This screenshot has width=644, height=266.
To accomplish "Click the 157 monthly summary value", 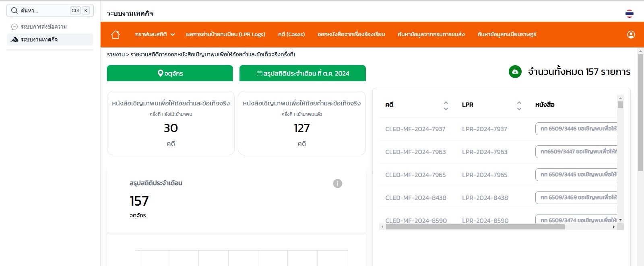I will 139,201.
